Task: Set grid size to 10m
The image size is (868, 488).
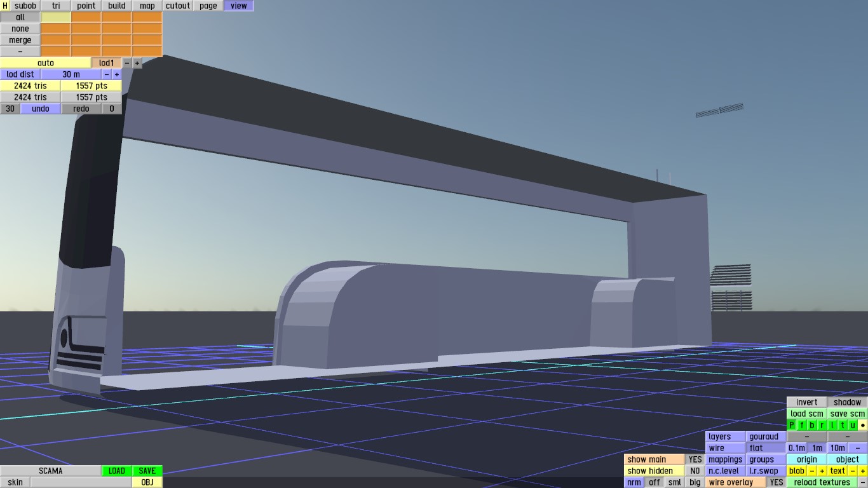Action: coord(837,448)
